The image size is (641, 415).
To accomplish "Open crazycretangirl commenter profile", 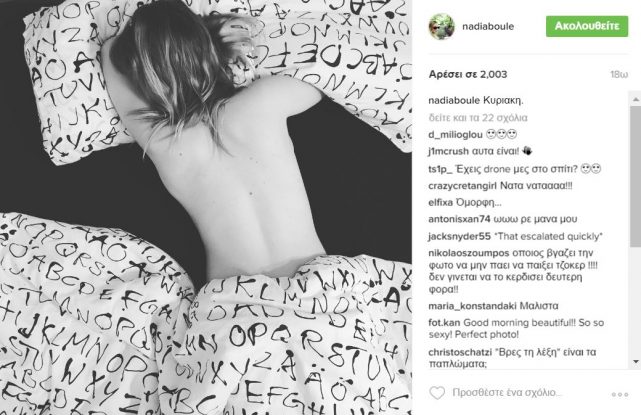I will (x=462, y=186).
